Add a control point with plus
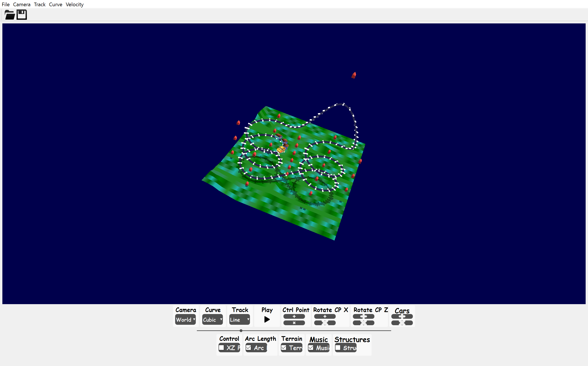Screen dimensions: 588x366 pos(294,316)
